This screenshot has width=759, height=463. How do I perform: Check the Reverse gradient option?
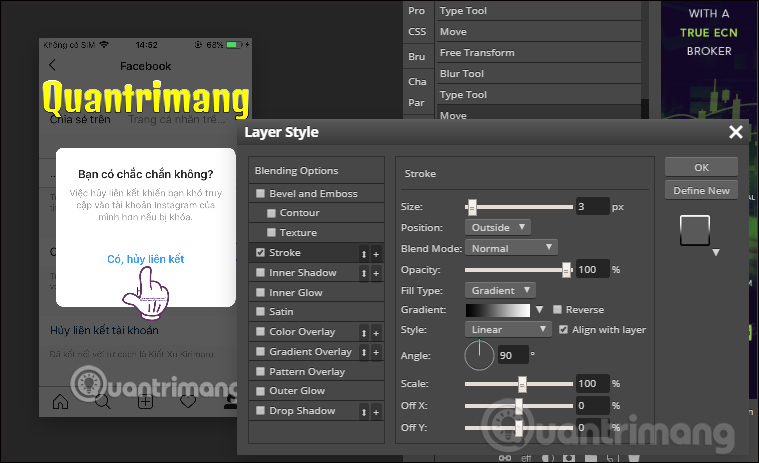[x=557, y=309]
